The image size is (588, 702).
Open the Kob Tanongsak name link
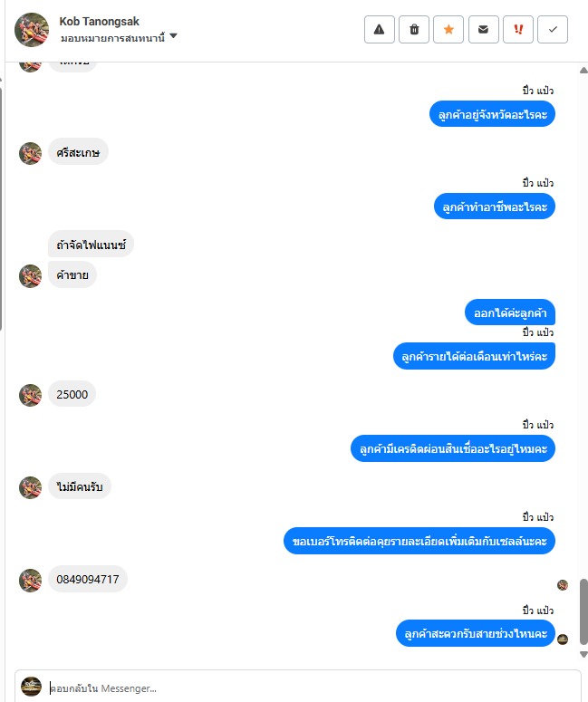pyautogui.click(x=99, y=21)
